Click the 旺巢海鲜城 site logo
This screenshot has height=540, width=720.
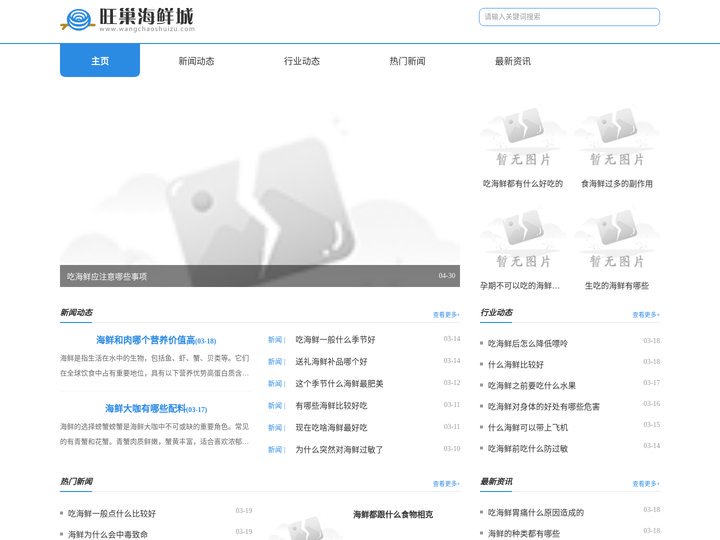tap(128, 20)
